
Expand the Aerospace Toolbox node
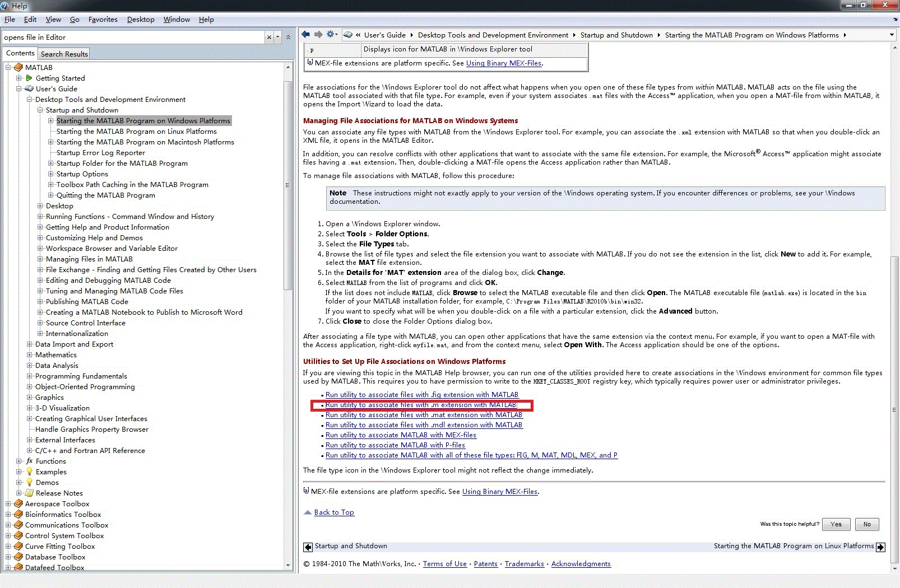click(x=8, y=503)
